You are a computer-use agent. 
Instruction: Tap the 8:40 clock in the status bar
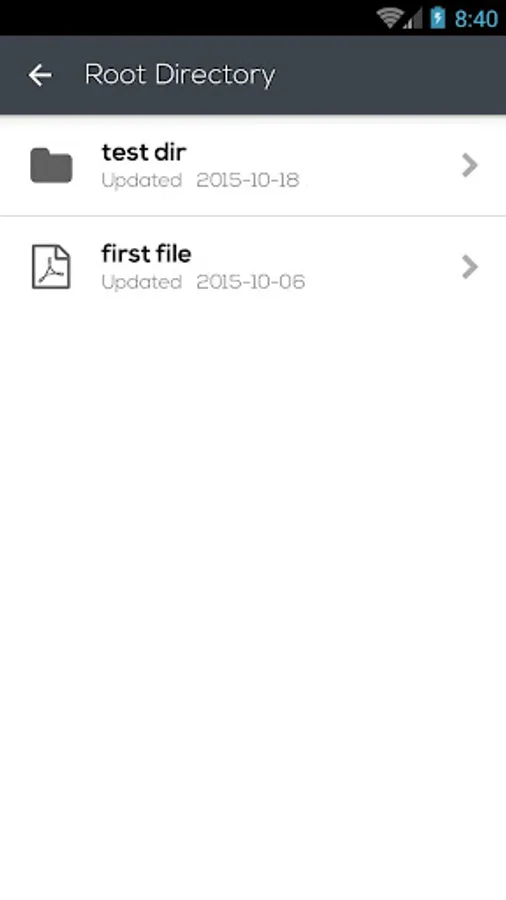point(476,18)
